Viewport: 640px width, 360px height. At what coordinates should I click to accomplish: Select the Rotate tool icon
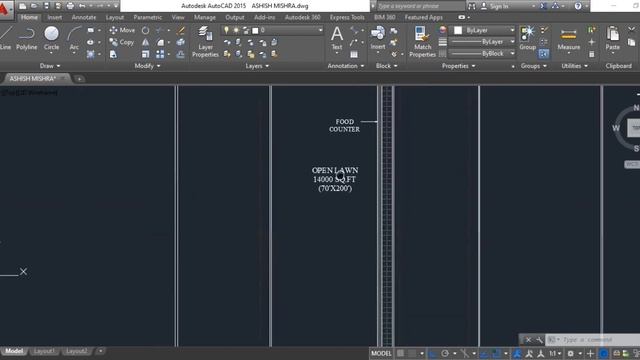click(x=145, y=30)
